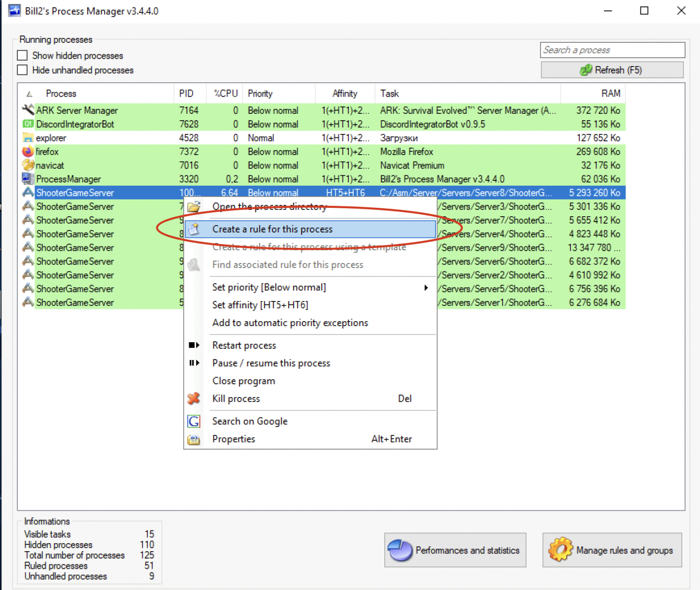Click the red X Kill process icon
700x590 pixels.
[194, 398]
